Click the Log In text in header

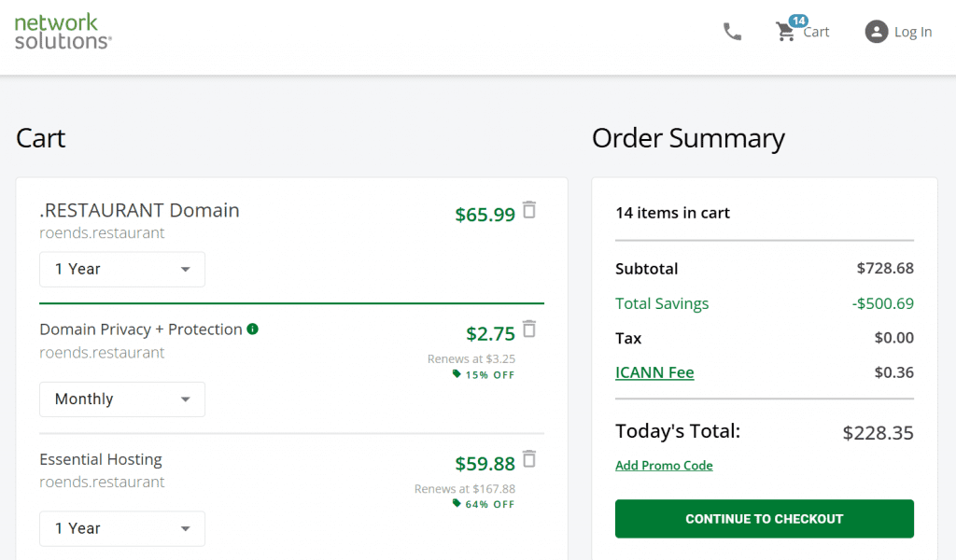tap(913, 32)
